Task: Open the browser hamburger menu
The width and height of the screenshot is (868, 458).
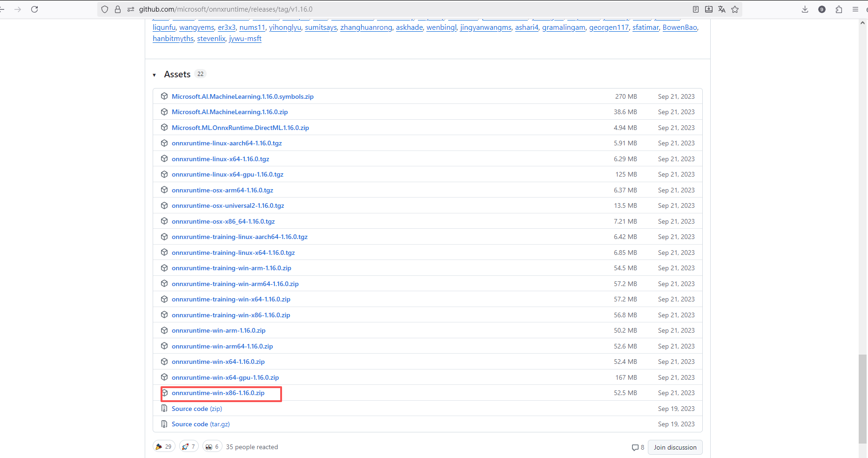Action: 855,9
